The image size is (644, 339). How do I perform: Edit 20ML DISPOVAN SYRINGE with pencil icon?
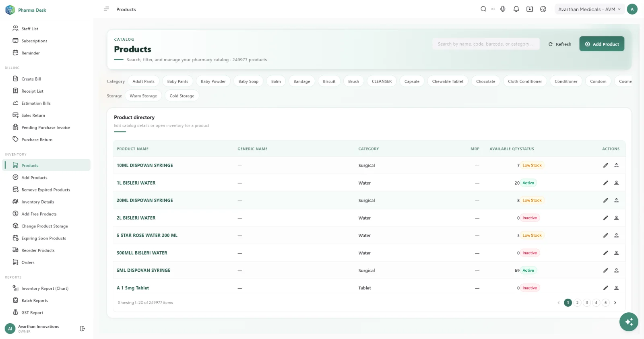point(605,200)
